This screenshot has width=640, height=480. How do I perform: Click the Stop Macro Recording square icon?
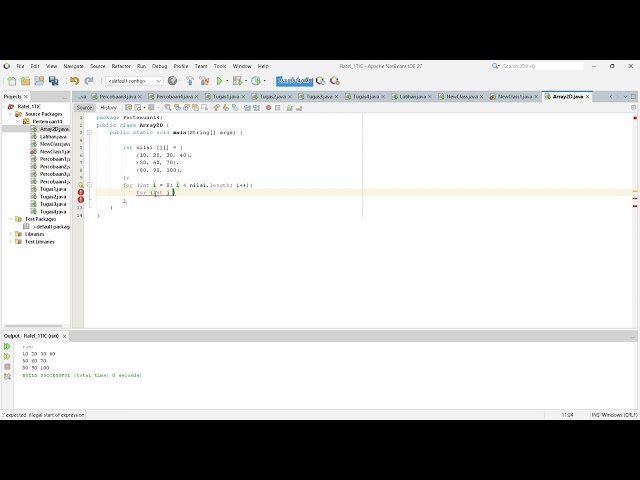278,108
